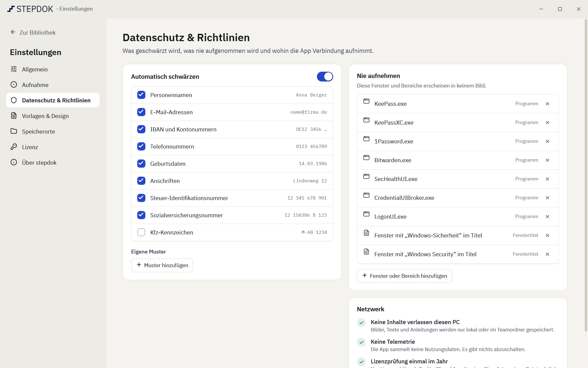Click Muster hinzufügen button

pos(162,265)
